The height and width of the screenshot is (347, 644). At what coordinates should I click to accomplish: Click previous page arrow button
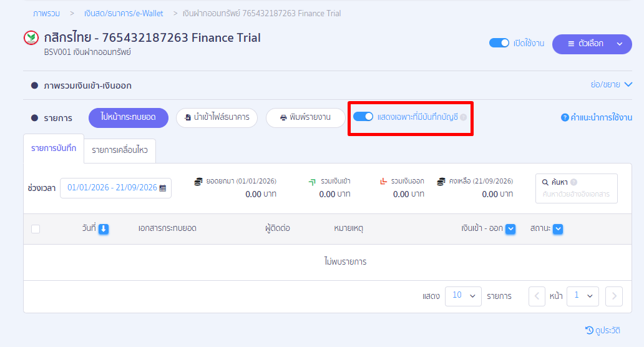tap(537, 296)
